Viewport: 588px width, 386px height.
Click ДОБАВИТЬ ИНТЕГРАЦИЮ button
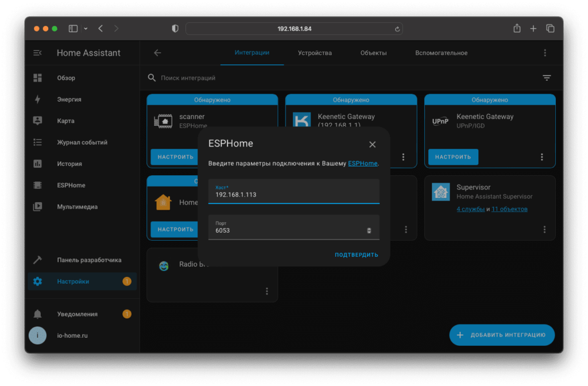point(502,335)
